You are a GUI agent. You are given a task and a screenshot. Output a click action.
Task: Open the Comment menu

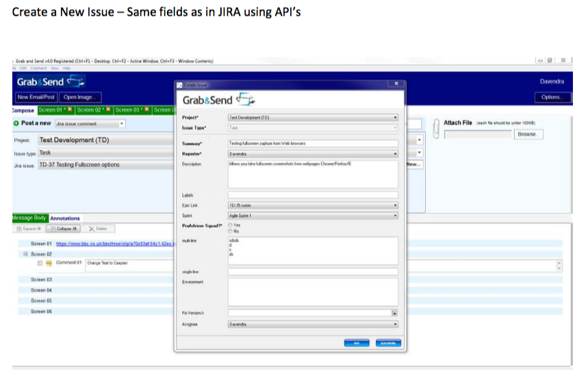coord(38,68)
